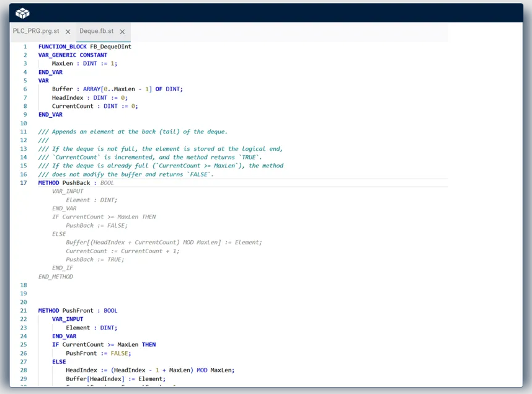
Task: Click the Buffer ARRAY declaration line
Action: pos(117,89)
